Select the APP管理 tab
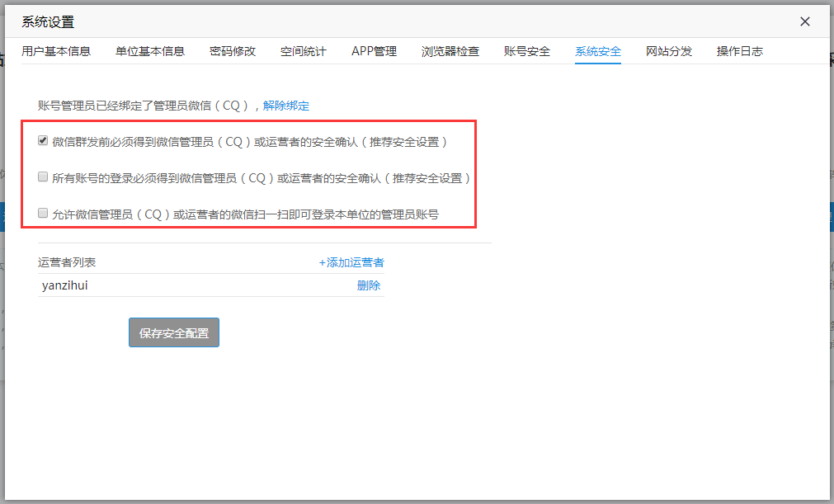 pyautogui.click(x=374, y=51)
